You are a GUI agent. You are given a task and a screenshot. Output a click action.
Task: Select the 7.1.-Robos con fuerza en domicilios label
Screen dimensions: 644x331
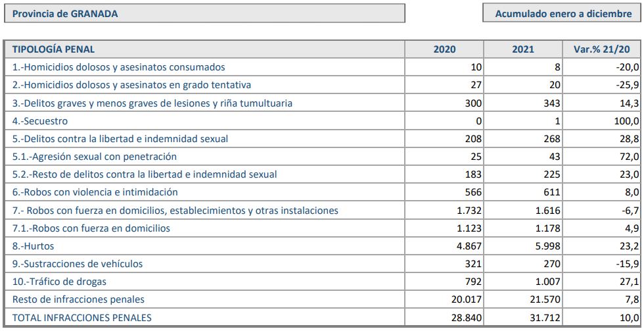point(91,228)
